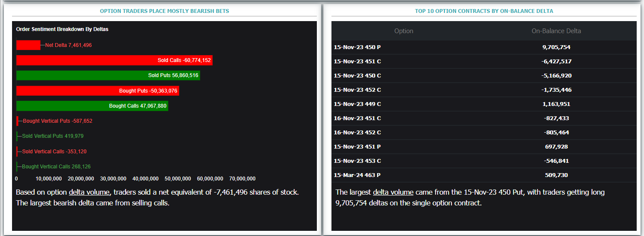
Task: Click heading 'Top 10 Option Contracts By On-Balance Delta'
Action: pos(484,11)
